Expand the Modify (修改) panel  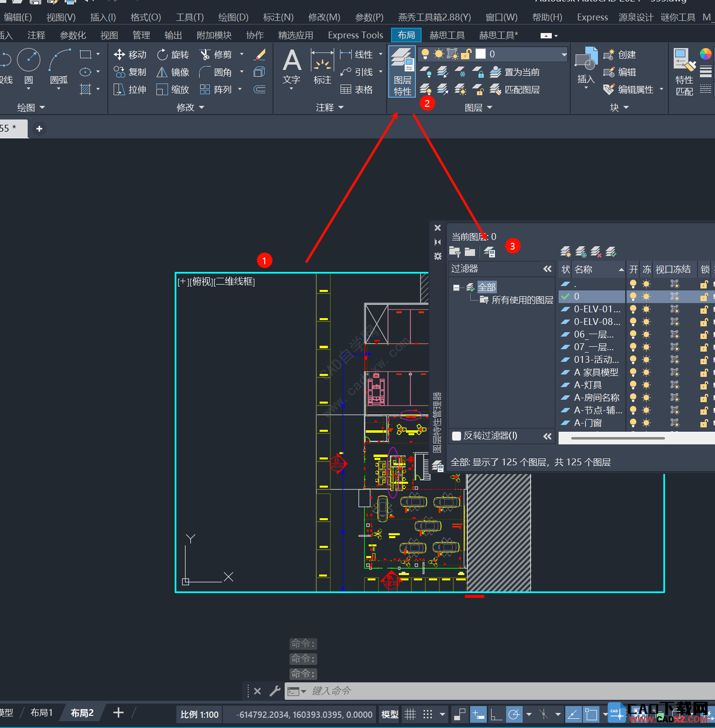click(x=190, y=107)
